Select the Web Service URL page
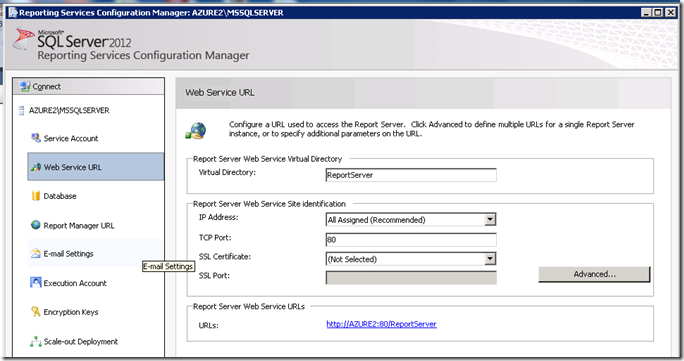The height and width of the screenshot is (361, 684). click(96, 167)
